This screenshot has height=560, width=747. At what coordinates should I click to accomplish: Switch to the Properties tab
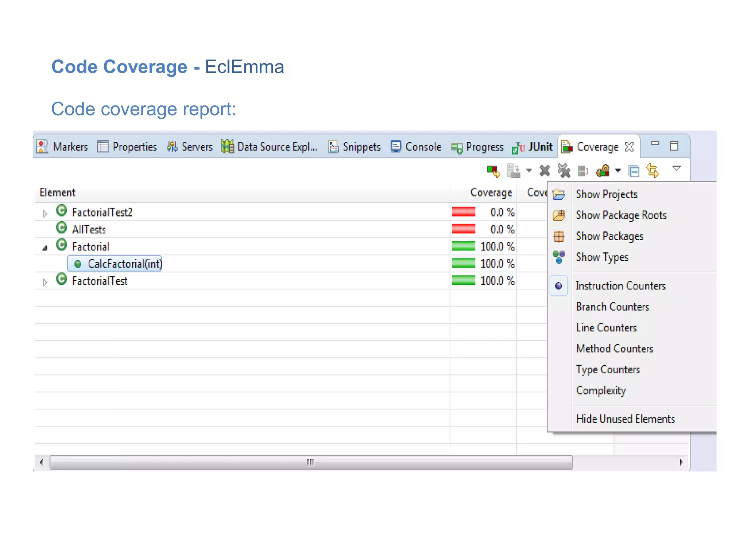(x=127, y=147)
